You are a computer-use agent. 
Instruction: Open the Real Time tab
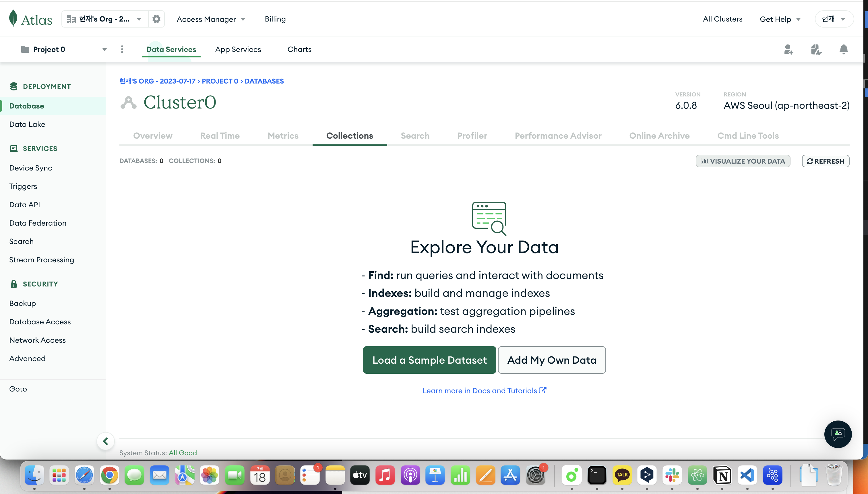(x=220, y=136)
